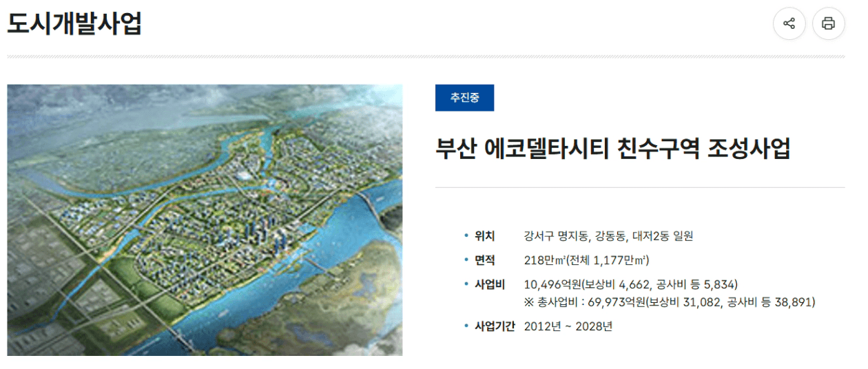The height and width of the screenshot is (369, 868).
Task: Click the blue 추진중 status badge
Action: click(464, 98)
